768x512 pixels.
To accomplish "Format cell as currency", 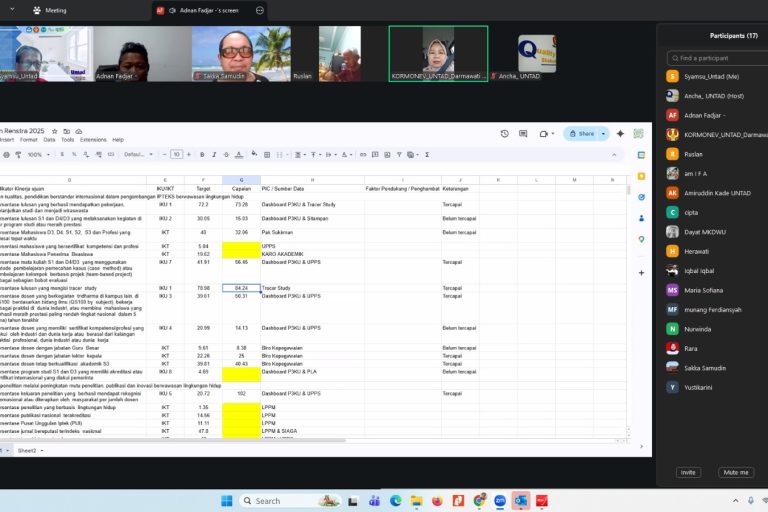I will pos(62,155).
